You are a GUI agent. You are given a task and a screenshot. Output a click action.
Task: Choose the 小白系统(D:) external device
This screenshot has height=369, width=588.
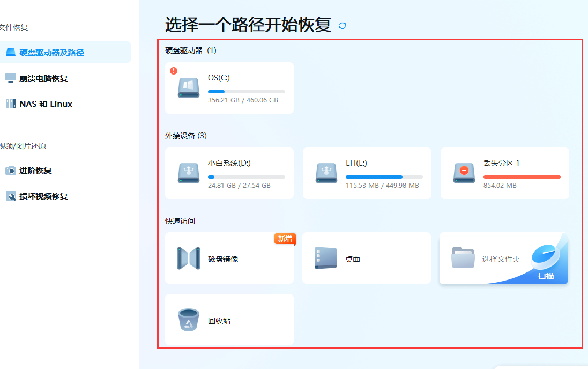click(x=229, y=173)
